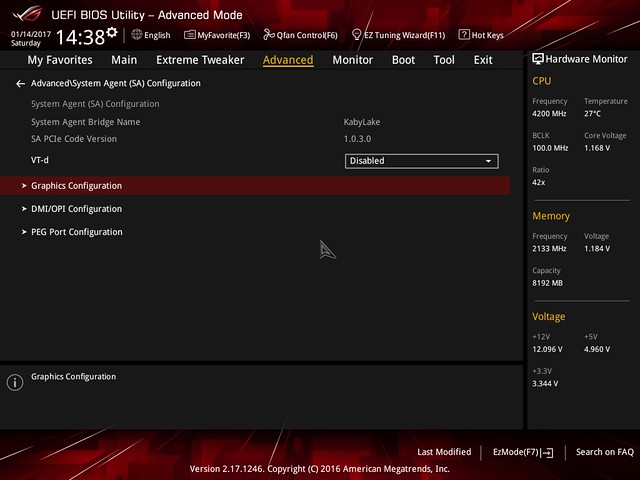Open the VT-d Disabled dropdown
Screen dimensions: 640x480
(421, 161)
